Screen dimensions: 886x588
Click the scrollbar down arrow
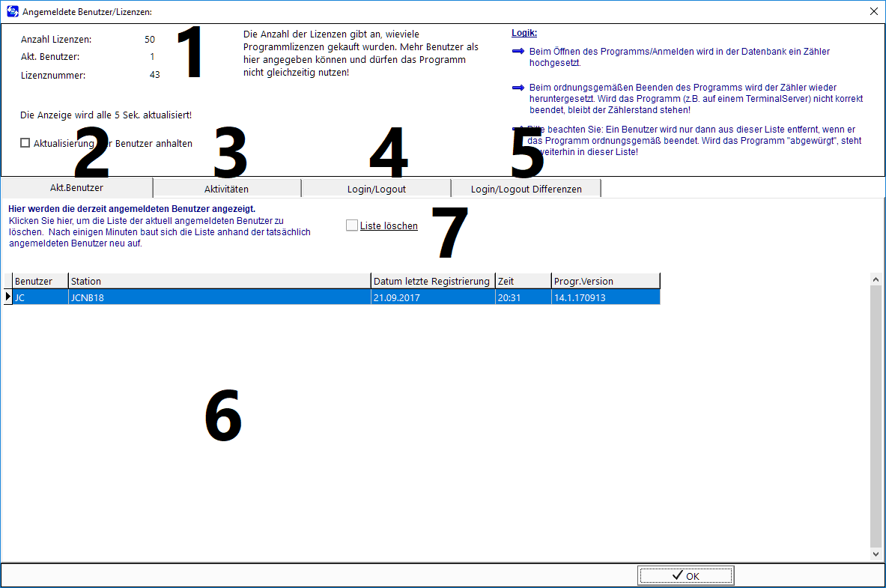click(x=876, y=554)
